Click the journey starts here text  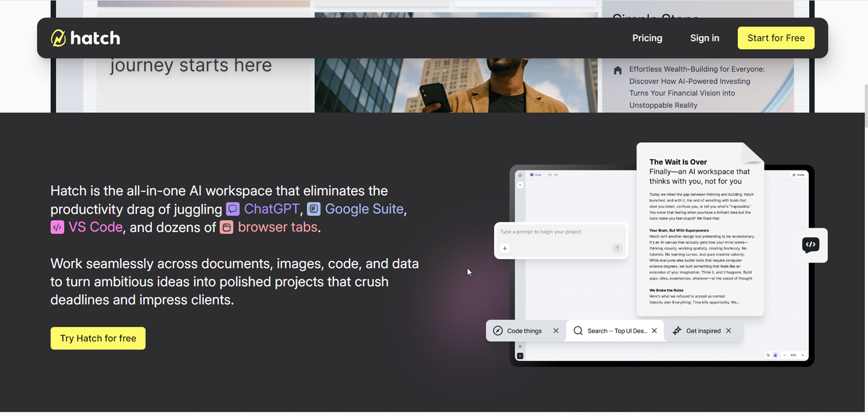[x=191, y=65]
